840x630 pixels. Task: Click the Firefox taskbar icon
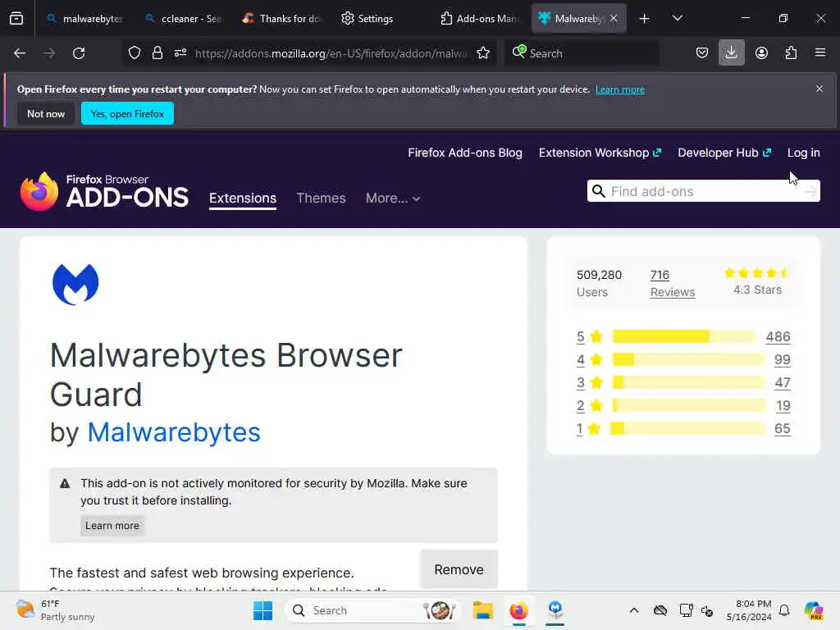[518, 610]
